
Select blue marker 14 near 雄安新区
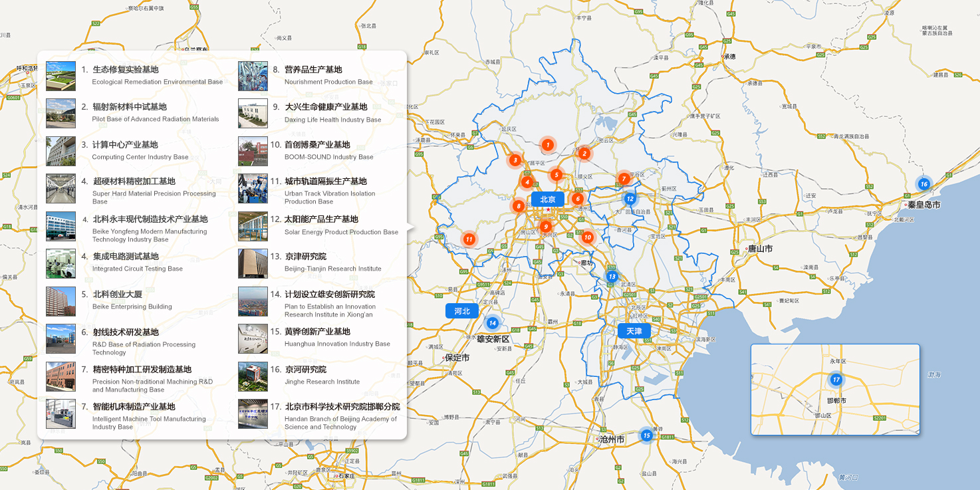[492, 323]
